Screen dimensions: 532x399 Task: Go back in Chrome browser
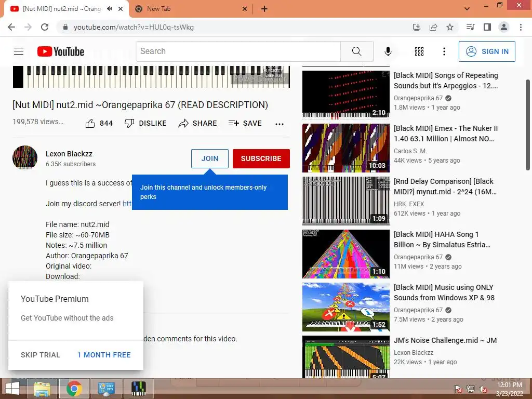11,27
